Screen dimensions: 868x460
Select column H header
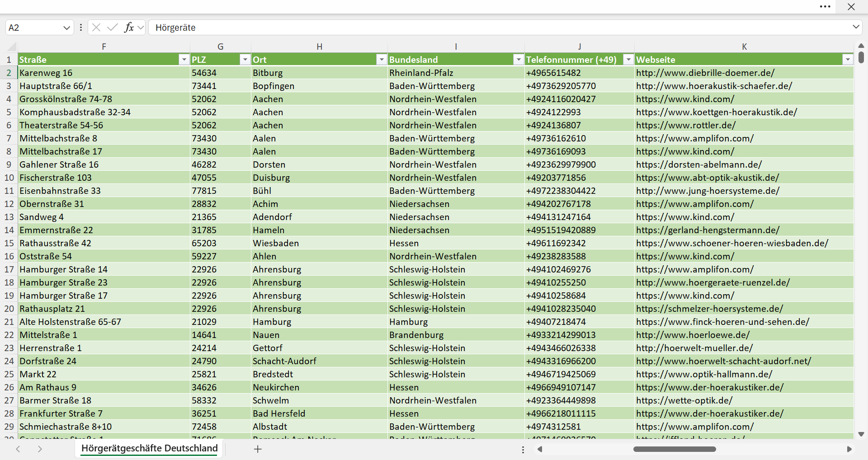point(319,47)
